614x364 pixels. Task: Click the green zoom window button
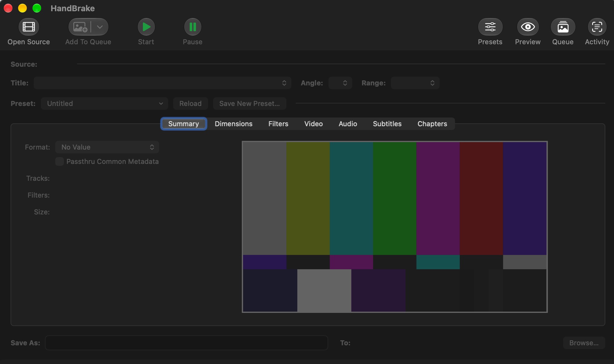[37, 8]
